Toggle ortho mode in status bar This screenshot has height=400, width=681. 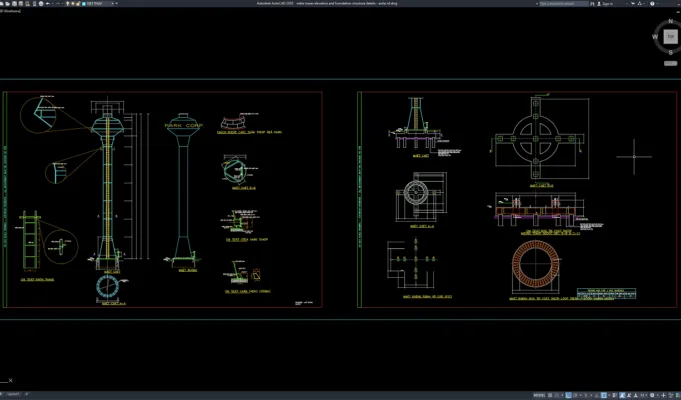569,395
